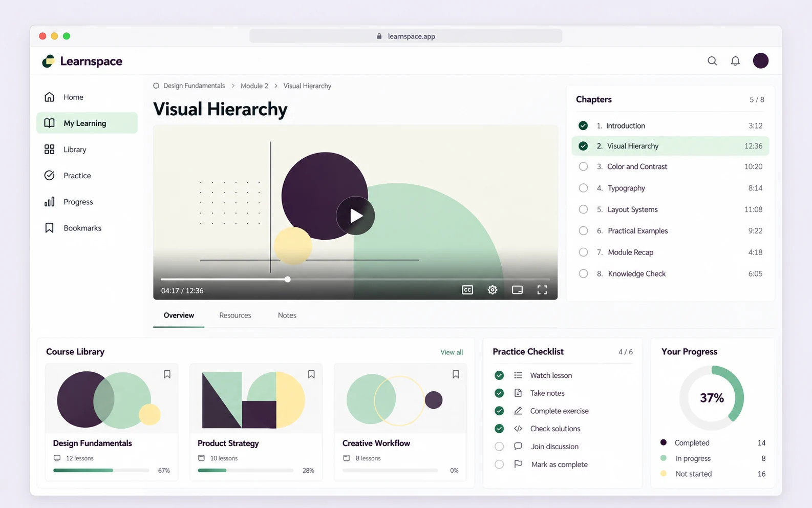Switch to the Notes tab
Image resolution: width=812 pixels, height=508 pixels.
coord(287,315)
